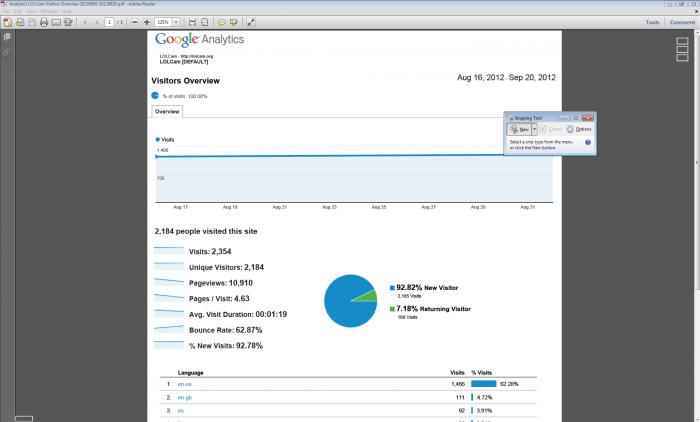Select the Overview tab in the report
The image size is (700, 422).
pos(167,112)
